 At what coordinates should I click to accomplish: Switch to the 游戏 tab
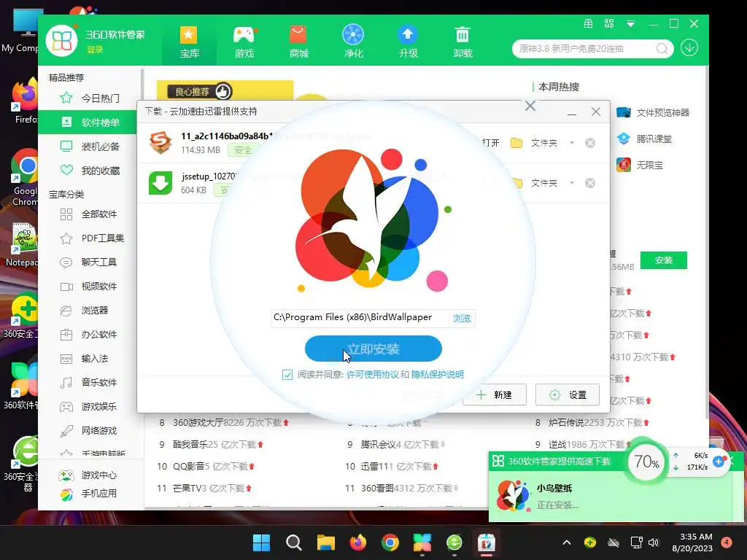pos(244,42)
